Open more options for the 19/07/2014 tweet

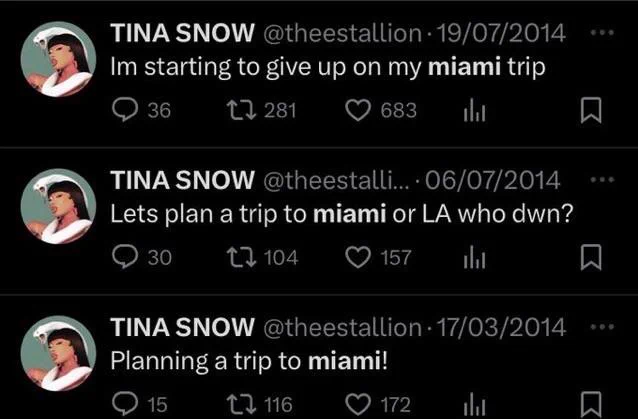[x=602, y=32]
